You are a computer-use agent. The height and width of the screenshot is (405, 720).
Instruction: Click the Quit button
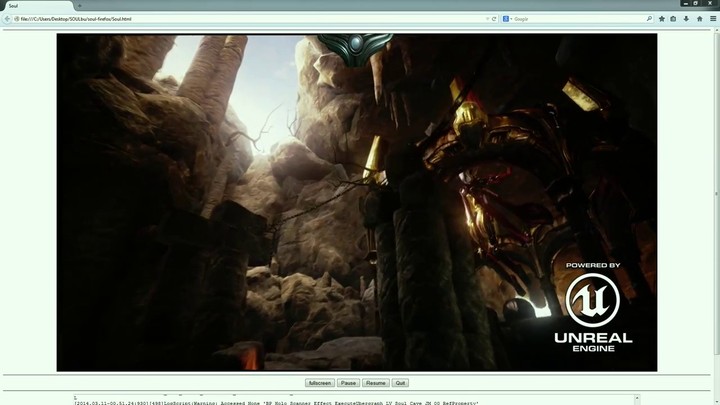point(400,383)
